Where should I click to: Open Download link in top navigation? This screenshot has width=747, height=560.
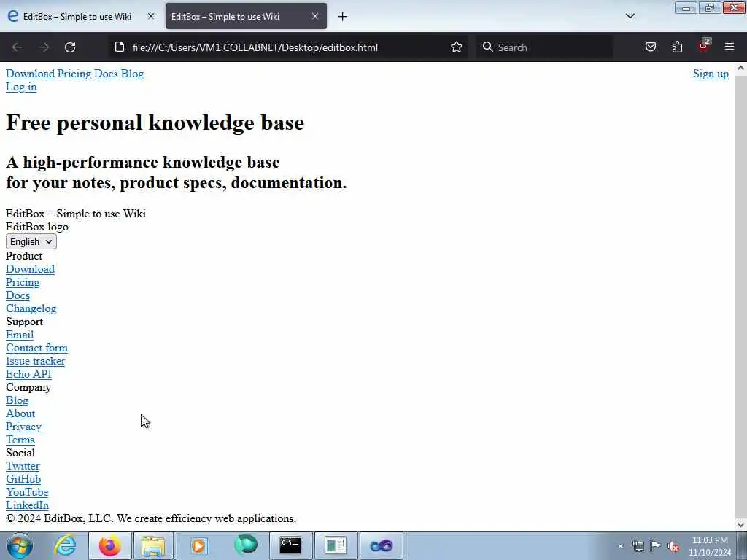(x=30, y=74)
